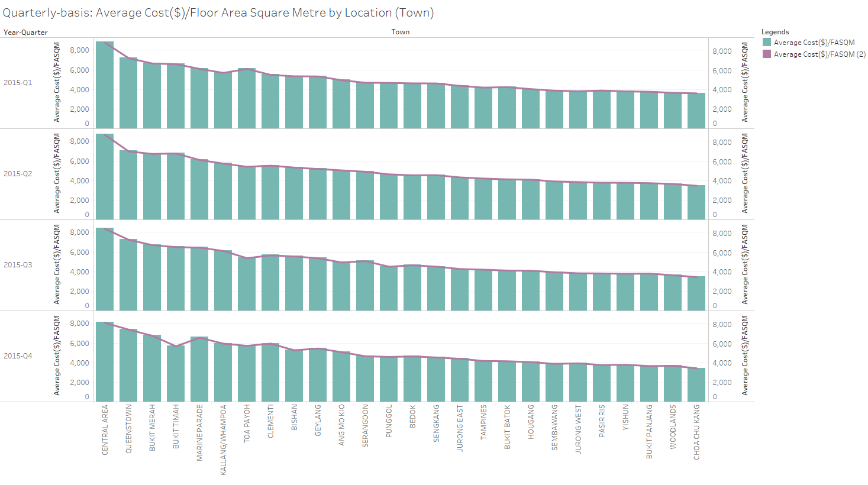Click the Town column header
Image resolution: width=868 pixels, height=485 pixels.
[401, 32]
